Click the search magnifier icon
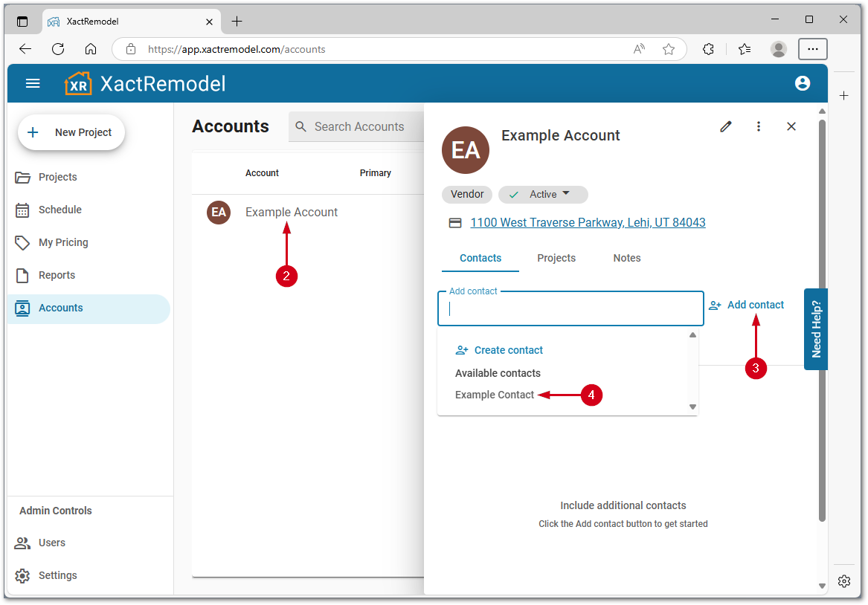Viewport: 868px width, 605px height. pos(300,126)
